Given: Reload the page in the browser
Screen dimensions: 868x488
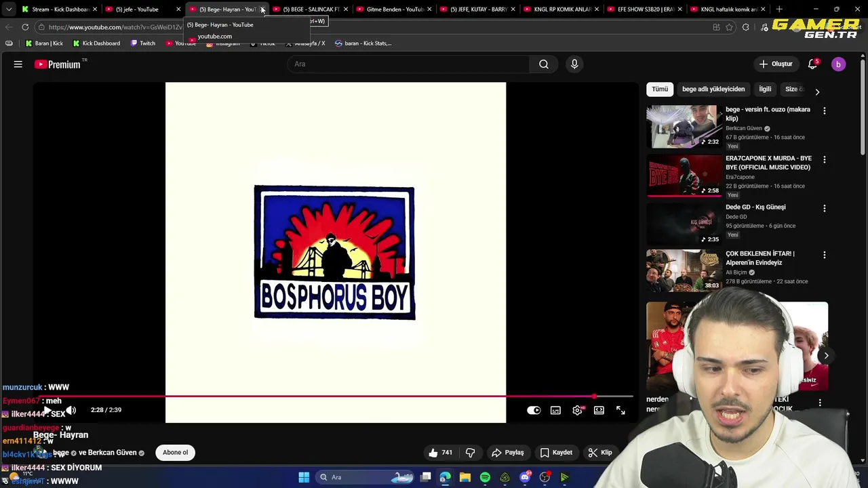Looking at the screenshot, I should point(25,27).
